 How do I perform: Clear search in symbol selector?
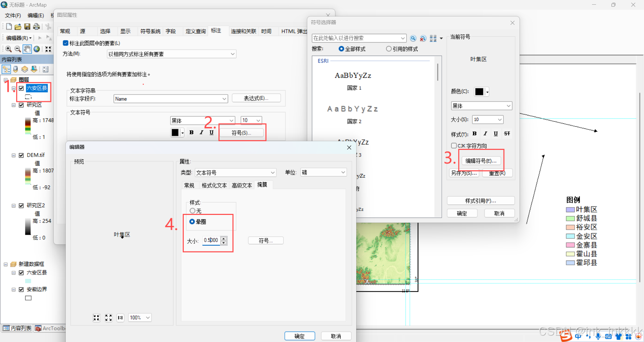(423, 38)
